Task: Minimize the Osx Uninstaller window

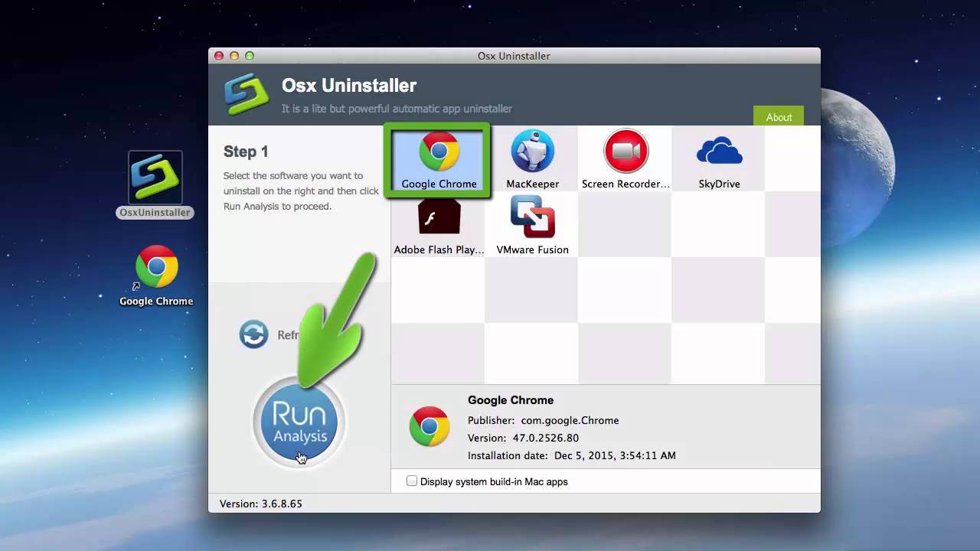Action: pos(234,56)
